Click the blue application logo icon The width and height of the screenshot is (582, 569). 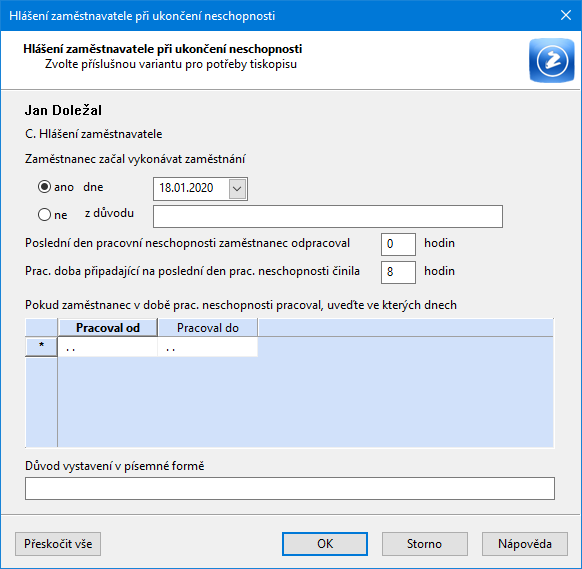552,60
